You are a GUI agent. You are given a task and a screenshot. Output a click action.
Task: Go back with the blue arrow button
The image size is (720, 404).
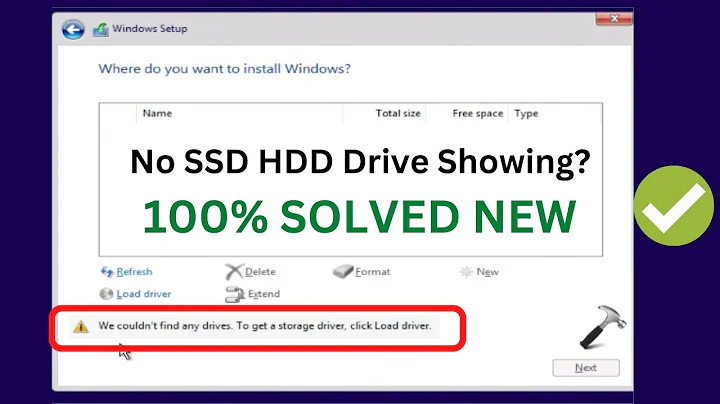73,30
